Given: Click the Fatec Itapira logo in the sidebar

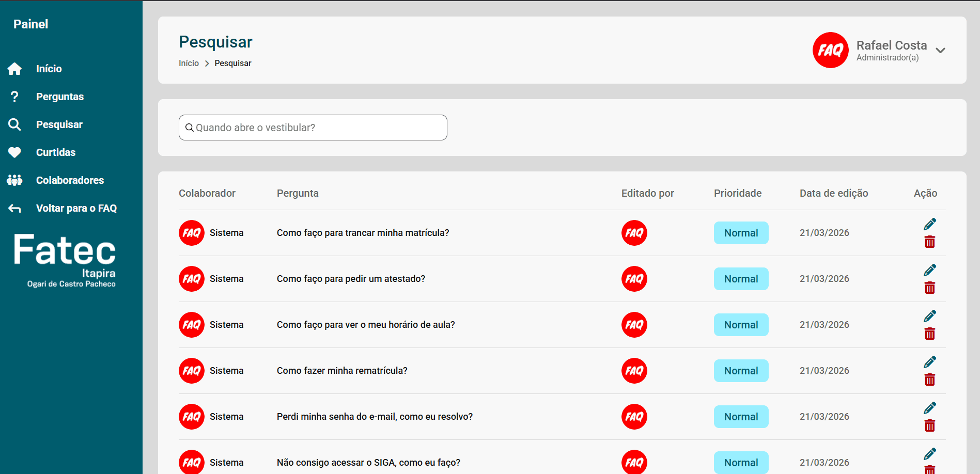Looking at the screenshot, I should (x=65, y=260).
